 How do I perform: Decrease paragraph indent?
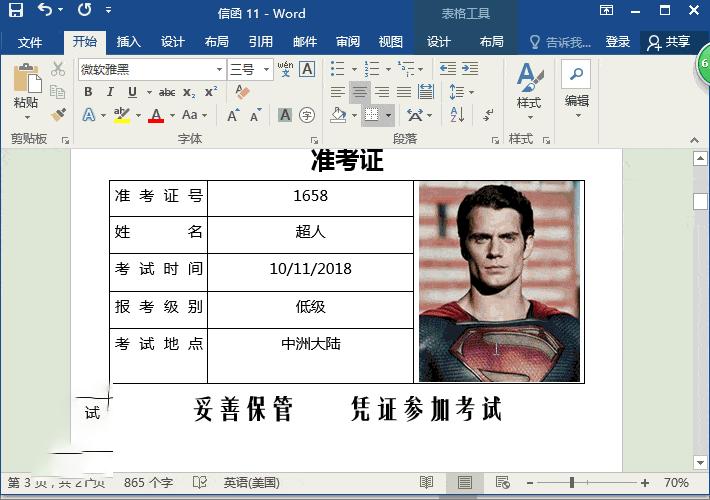(x=448, y=69)
